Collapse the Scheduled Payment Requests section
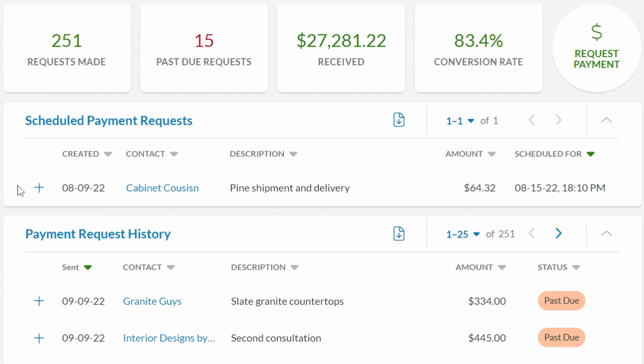Screen dimensions: 644x364 point(606,120)
